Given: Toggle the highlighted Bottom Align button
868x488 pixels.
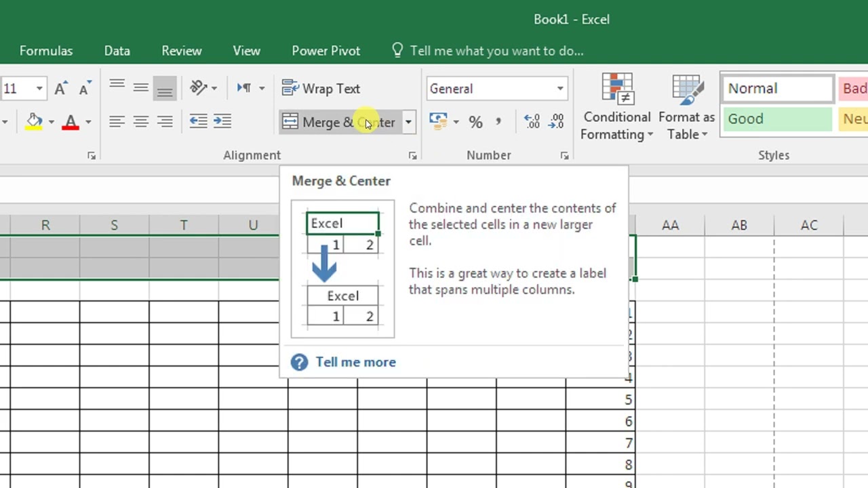Looking at the screenshot, I should coord(164,88).
